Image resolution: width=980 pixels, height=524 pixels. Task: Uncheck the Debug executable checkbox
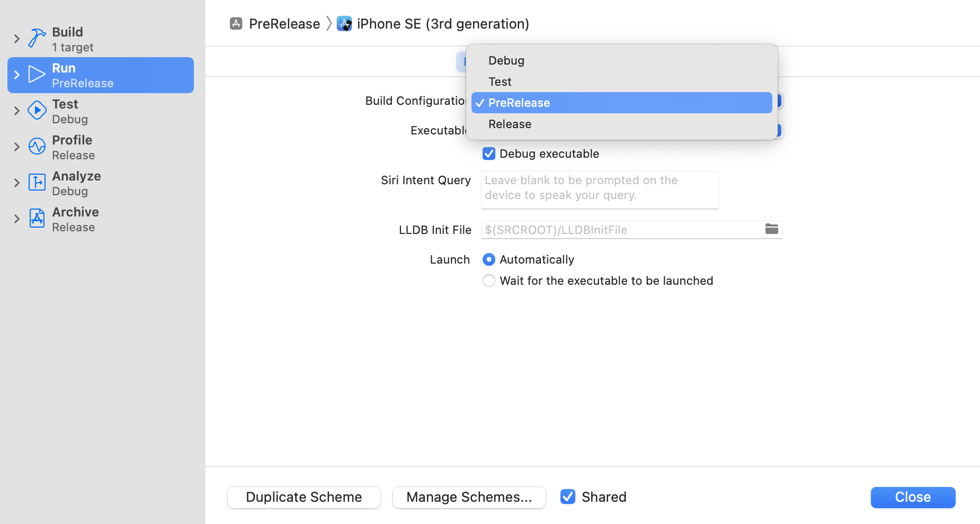click(x=489, y=154)
